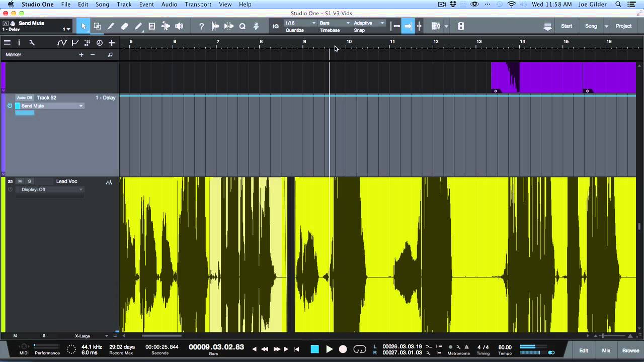Click the Video player film icon
The image size is (644, 362).
tap(460, 26)
